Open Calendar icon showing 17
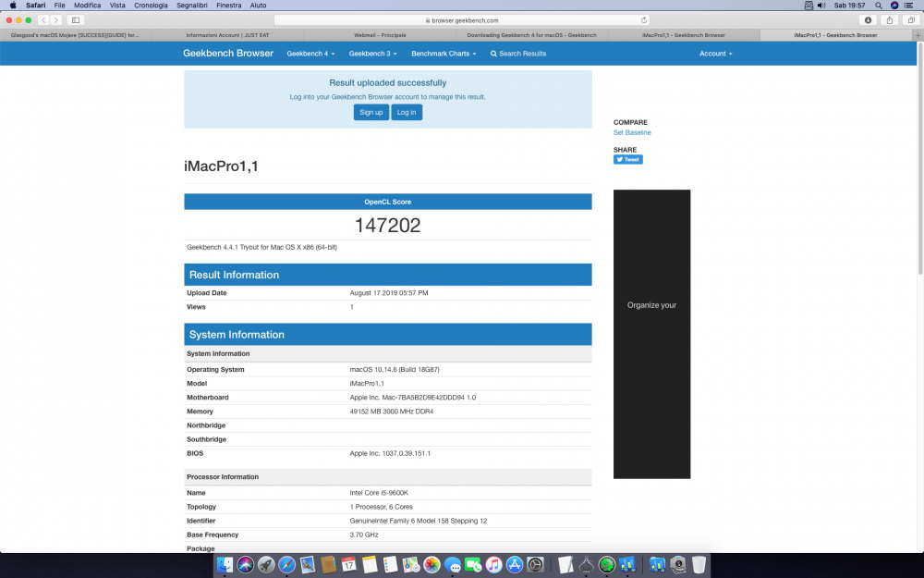The image size is (924, 578). pos(349,564)
